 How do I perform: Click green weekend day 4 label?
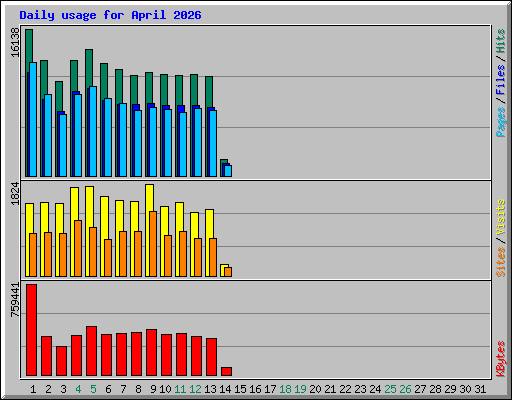pos(78,389)
